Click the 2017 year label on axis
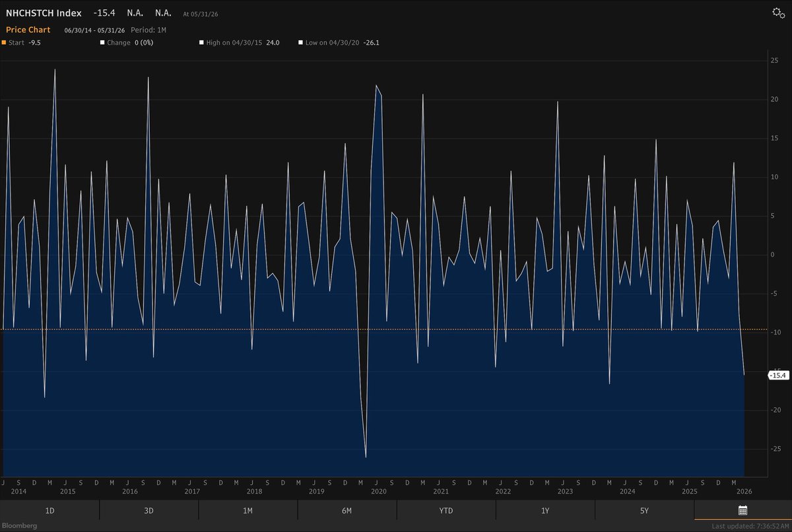Viewport: 792px width, 532px height. [x=192, y=492]
